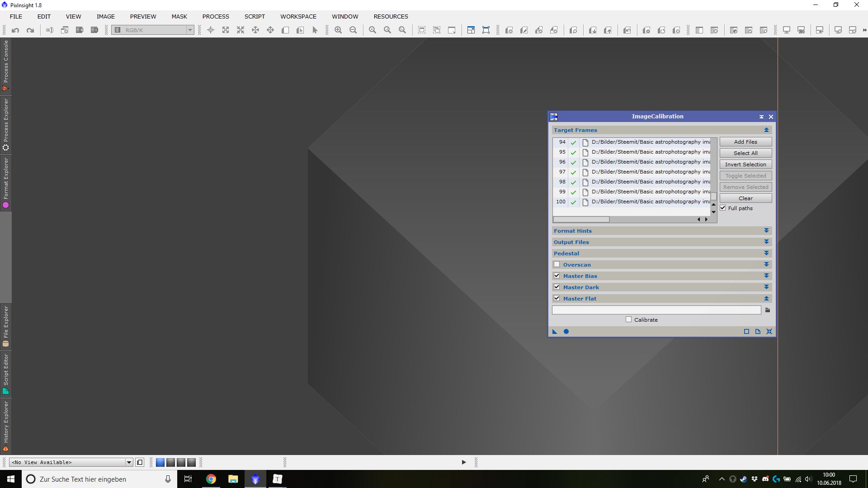Open the History Explorer side tab
The height and width of the screenshot is (488, 868).
pos(5,427)
